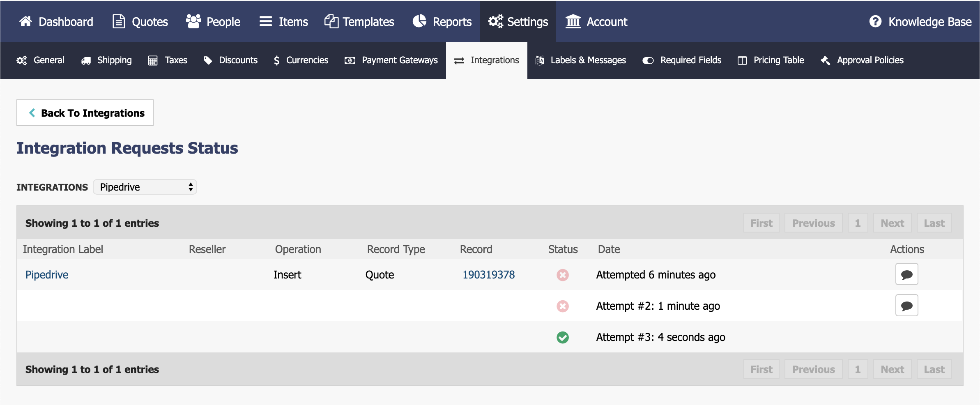Click the failed status icon for Attempt #2
The width and height of the screenshot is (980, 405).
coord(563,306)
